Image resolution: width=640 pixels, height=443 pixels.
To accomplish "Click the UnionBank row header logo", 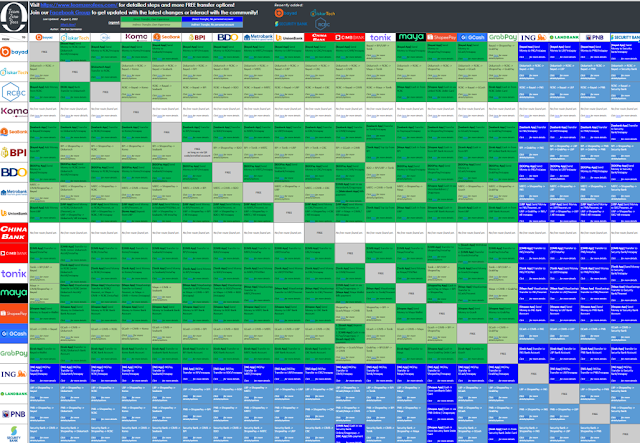I will pos(14,213).
